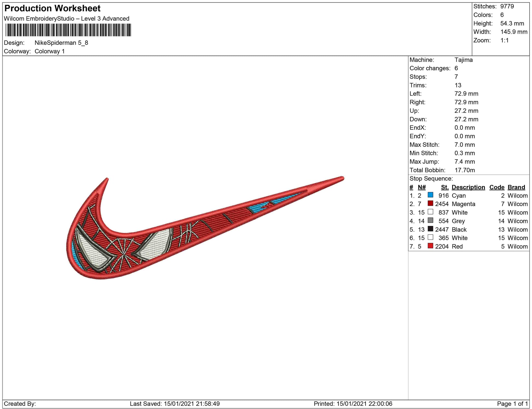Click the Stitches count 9779
532x409 pixels.
tap(507, 6)
